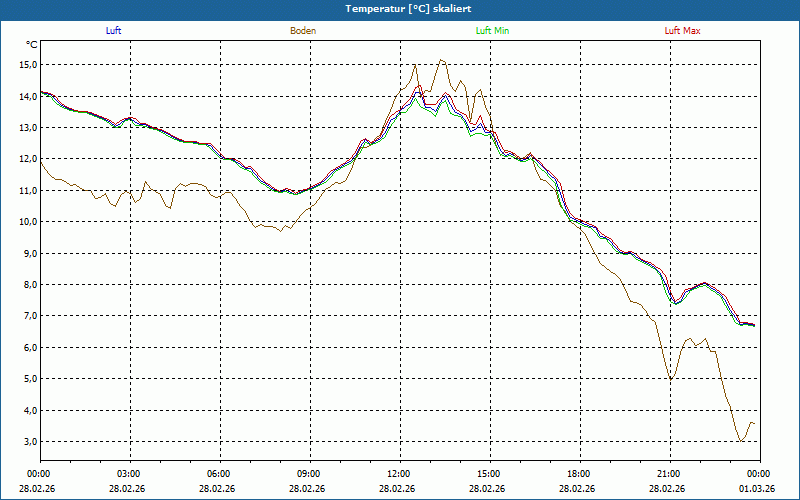Select the 12:00 time axis label

pos(397,474)
